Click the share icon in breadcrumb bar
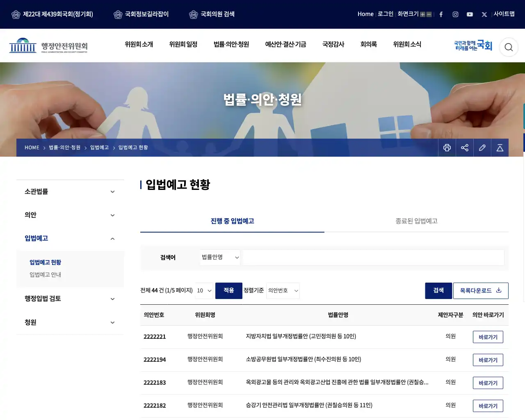This screenshot has height=420, width=525. point(465,148)
